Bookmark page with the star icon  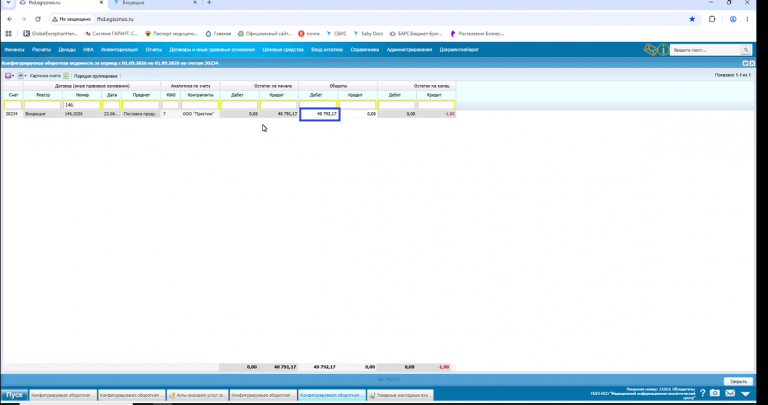tap(692, 19)
